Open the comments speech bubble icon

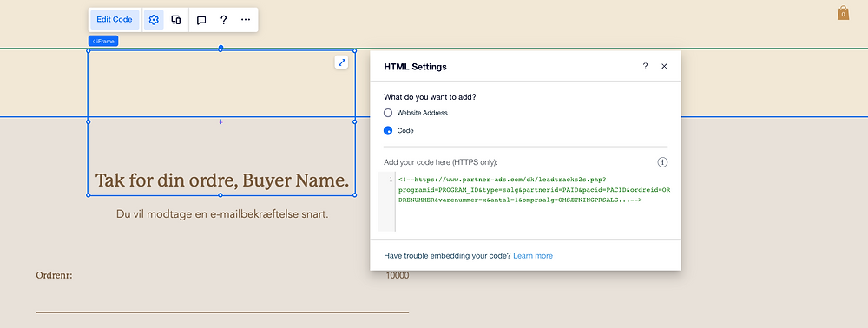[x=201, y=20]
